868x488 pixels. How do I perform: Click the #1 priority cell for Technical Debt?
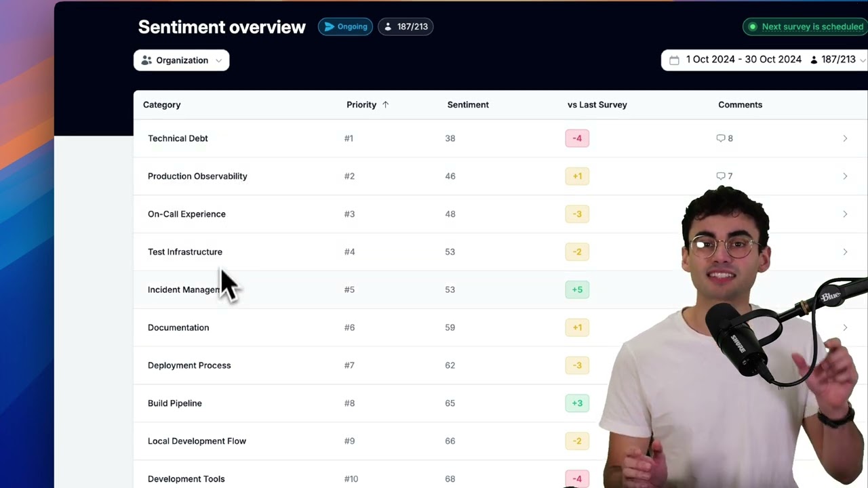click(349, 138)
